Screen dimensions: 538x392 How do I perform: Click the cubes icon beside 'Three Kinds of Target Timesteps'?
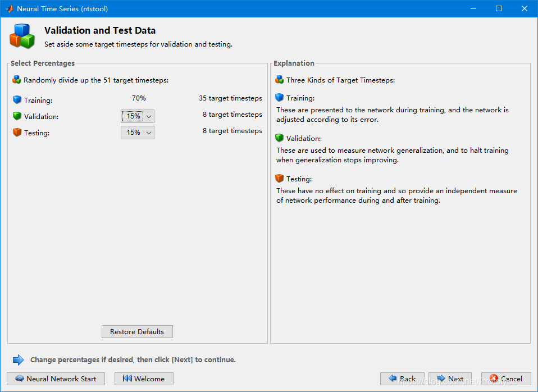(x=279, y=80)
